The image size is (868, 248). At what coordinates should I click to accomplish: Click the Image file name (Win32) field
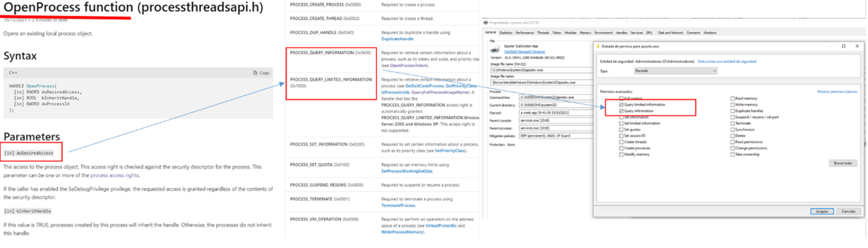[x=543, y=70]
